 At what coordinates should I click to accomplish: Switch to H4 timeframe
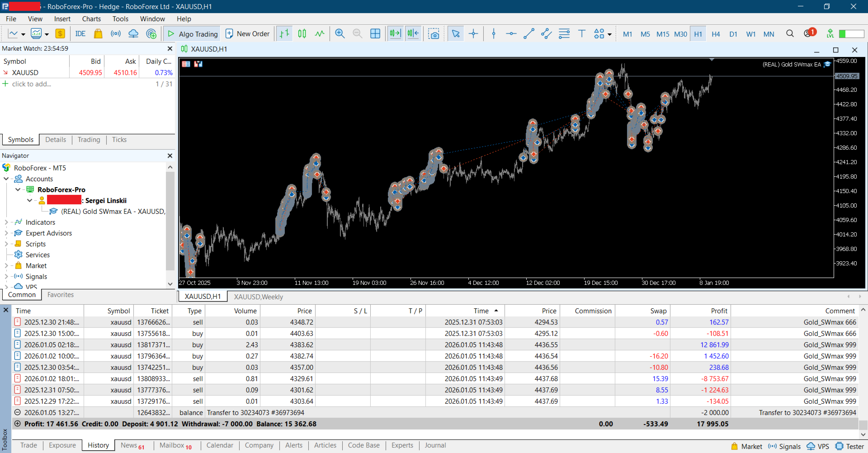pyautogui.click(x=716, y=34)
